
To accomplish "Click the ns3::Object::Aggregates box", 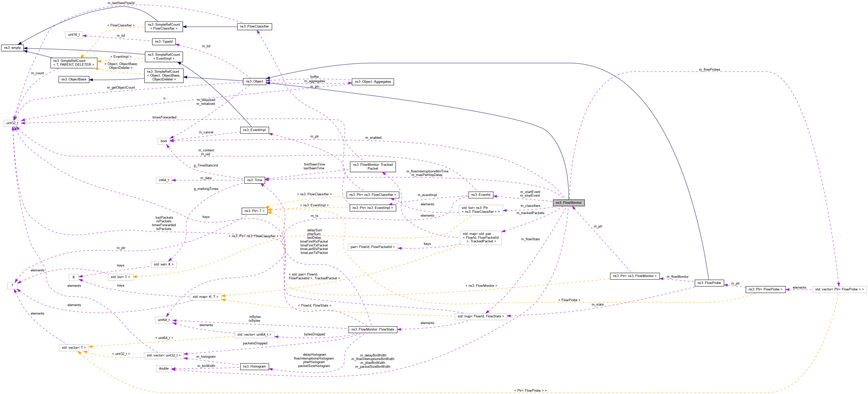I will [373, 82].
